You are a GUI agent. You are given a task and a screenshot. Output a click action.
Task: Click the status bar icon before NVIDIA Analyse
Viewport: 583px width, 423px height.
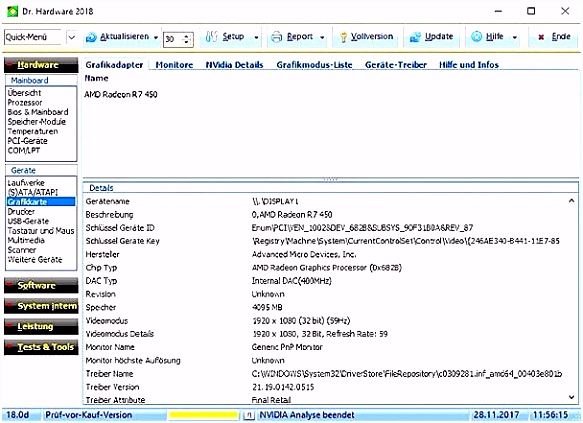[249, 415]
